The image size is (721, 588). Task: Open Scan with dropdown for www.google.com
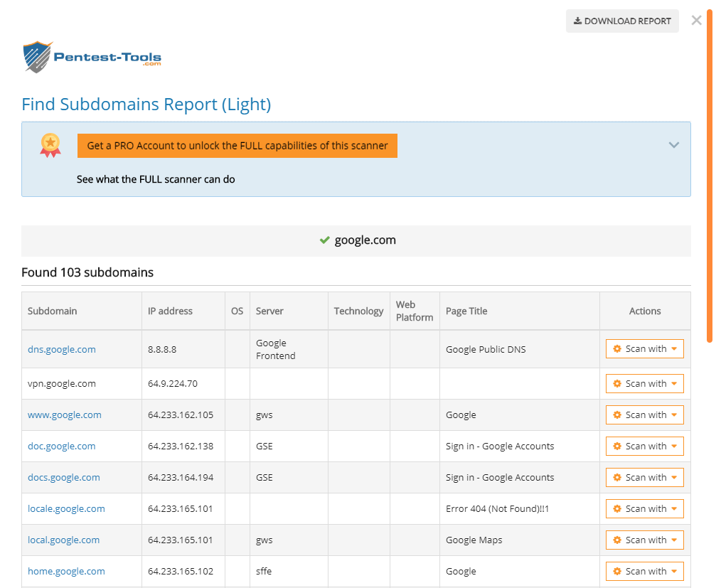(645, 415)
